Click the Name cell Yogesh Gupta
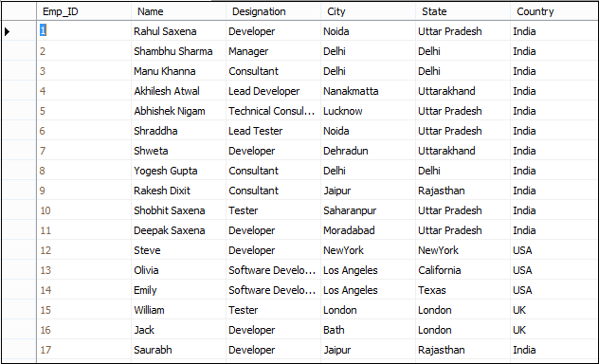Image resolution: width=599 pixels, height=364 pixels. click(x=178, y=171)
